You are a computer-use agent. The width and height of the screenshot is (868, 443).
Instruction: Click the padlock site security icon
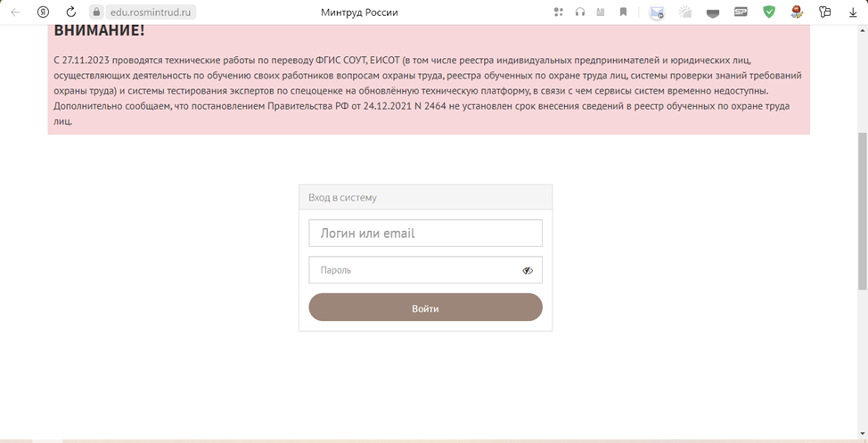[x=97, y=12]
